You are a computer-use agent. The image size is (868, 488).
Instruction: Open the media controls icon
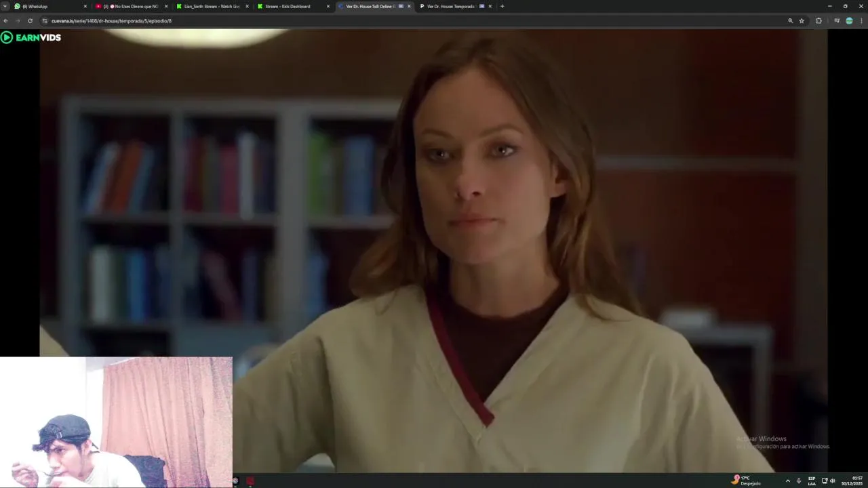coord(837,21)
